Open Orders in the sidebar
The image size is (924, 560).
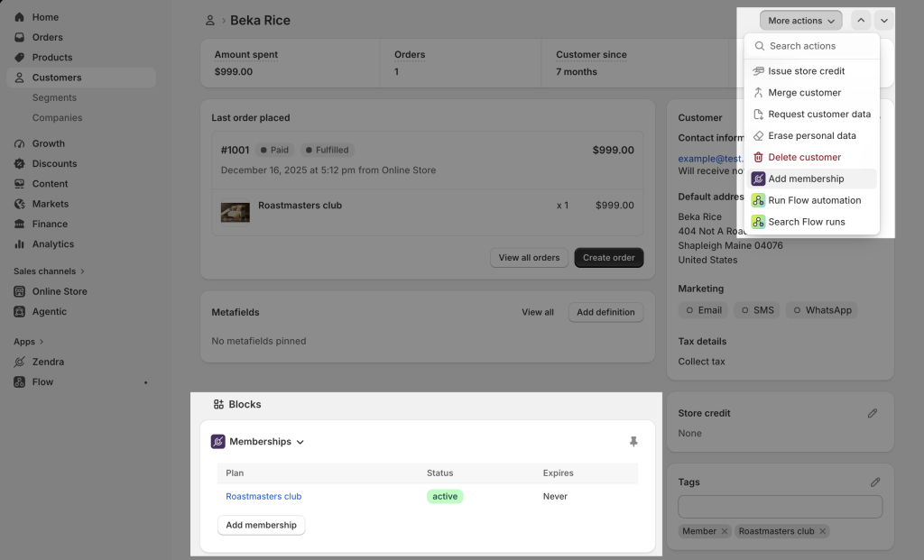pos(47,37)
